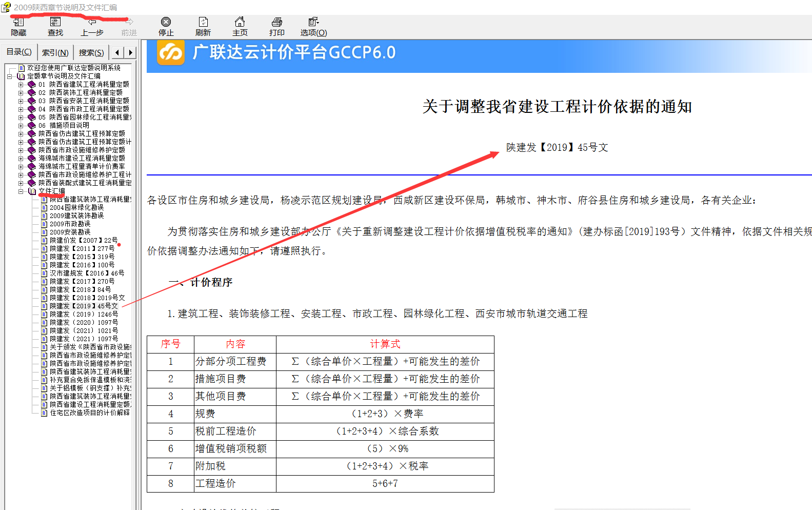Switch to the 搜索(S) tab

pyautogui.click(x=91, y=52)
